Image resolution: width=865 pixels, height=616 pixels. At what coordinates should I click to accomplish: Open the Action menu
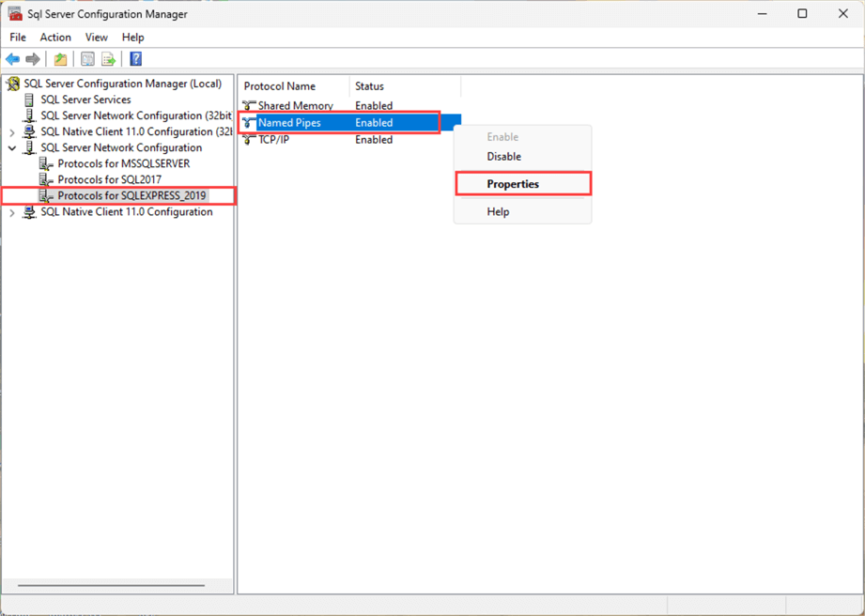click(x=55, y=37)
